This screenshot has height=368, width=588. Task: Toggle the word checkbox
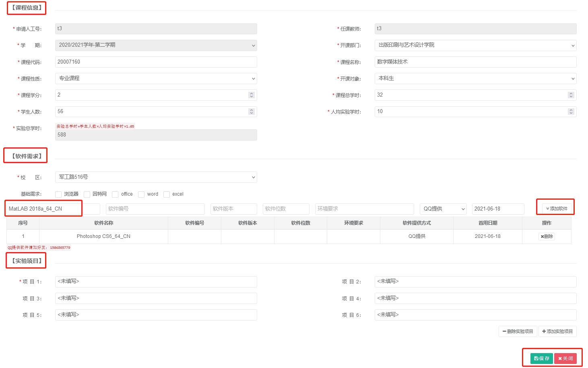tap(141, 194)
